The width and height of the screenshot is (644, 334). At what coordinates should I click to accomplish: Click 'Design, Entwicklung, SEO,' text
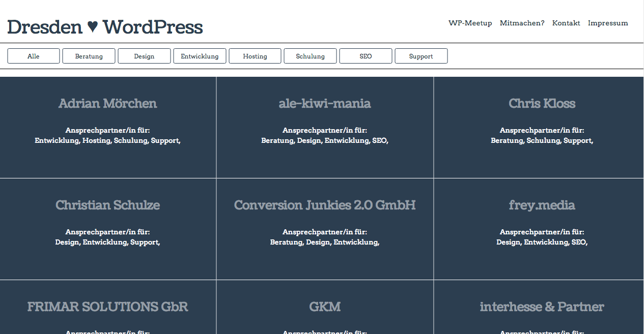pos(542,242)
